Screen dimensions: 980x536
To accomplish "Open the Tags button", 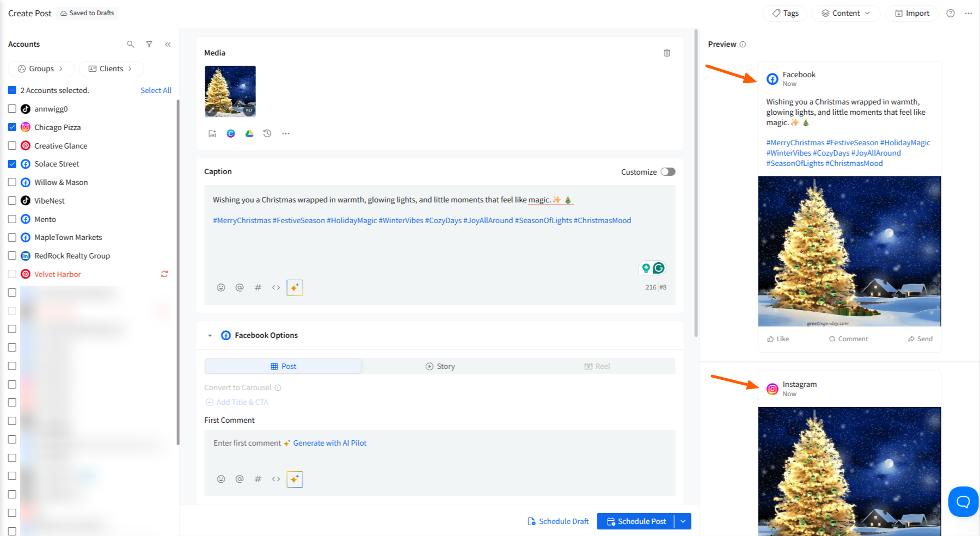I will point(785,13).
